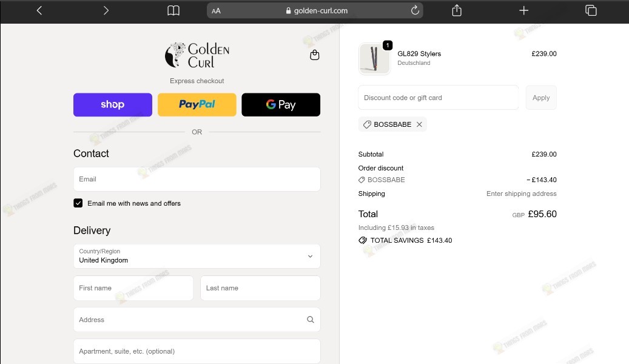Click the First name field
This screenshot has width=629, height=364.
click(x=133, y=288)
